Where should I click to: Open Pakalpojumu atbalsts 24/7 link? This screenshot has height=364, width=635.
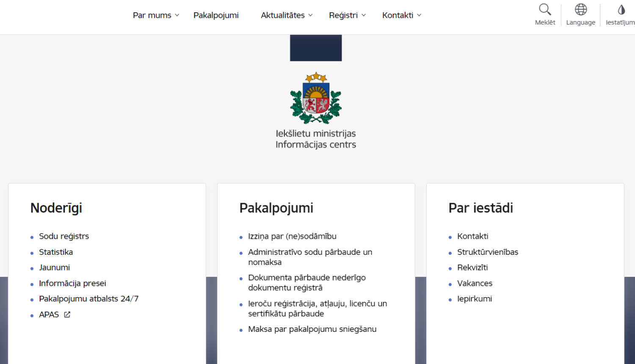pyautogui.click(x=88, y=299)
